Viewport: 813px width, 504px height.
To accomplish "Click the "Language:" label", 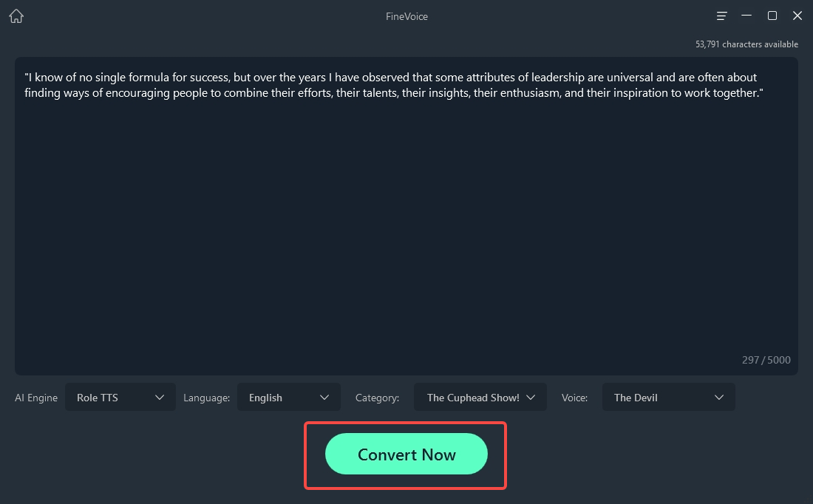I will pyautogui.click(x=206, y=398).
